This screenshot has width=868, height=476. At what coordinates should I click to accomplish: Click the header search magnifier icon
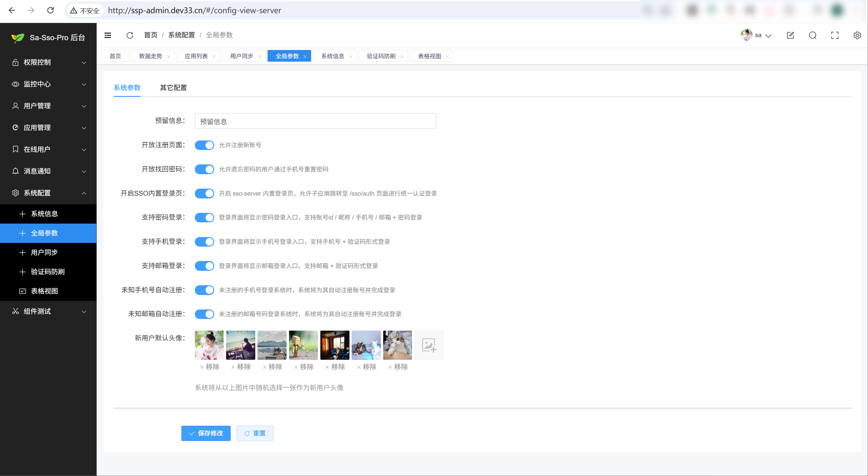click(x=812, y=35)
